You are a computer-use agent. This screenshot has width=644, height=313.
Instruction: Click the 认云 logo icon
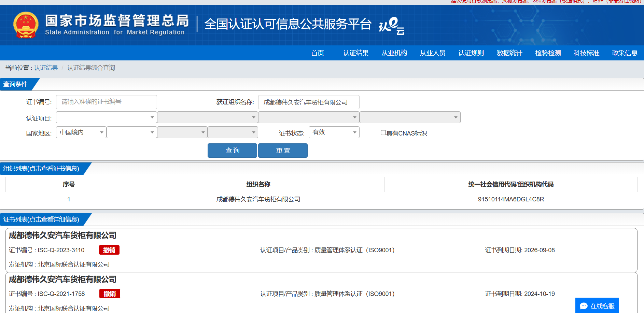(x=391, y=26)
